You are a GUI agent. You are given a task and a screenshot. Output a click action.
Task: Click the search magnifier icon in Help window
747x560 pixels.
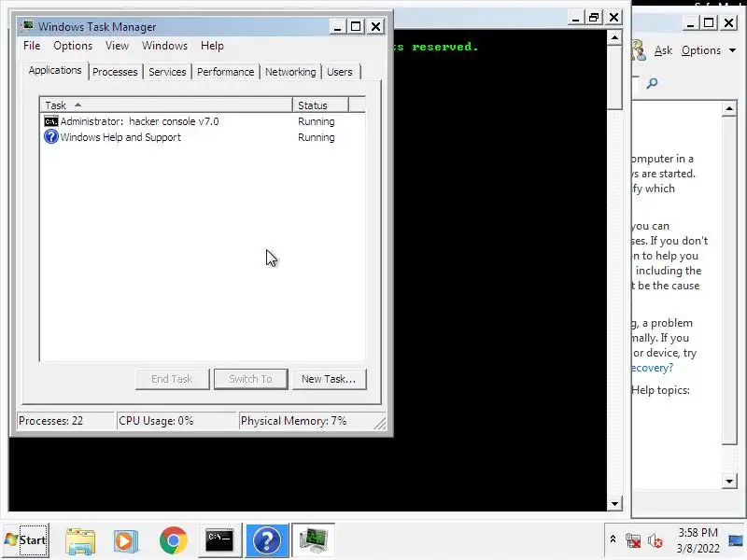(x=652, y=84)
